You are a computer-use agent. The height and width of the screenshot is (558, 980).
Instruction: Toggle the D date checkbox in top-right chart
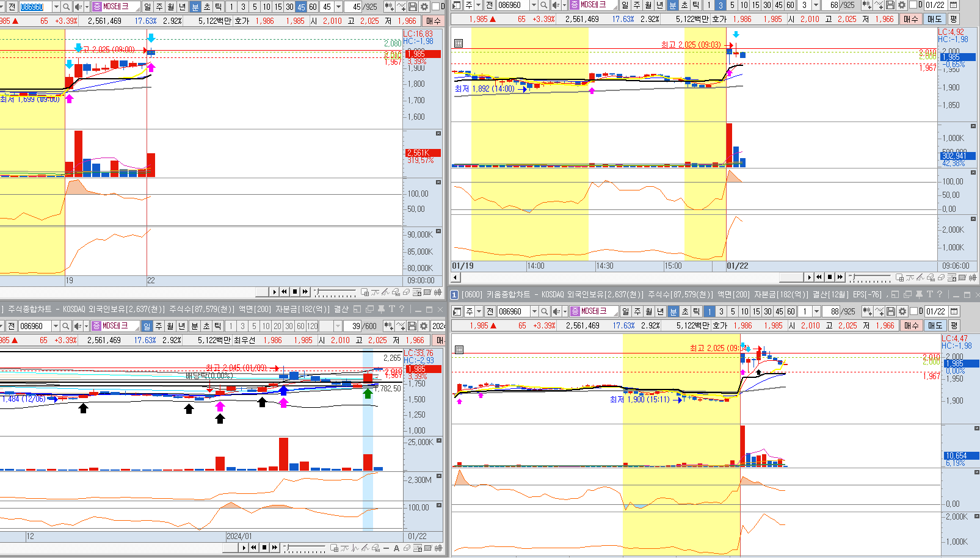(x=913, y=5)
